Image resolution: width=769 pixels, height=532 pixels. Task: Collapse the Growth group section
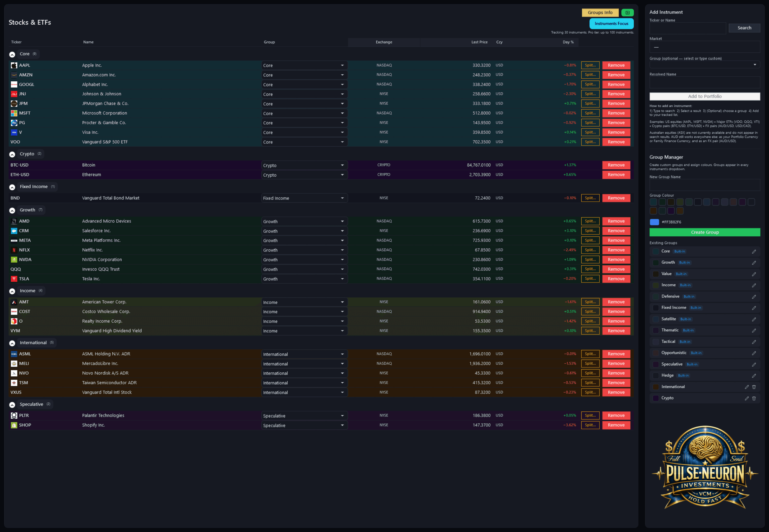12,210
